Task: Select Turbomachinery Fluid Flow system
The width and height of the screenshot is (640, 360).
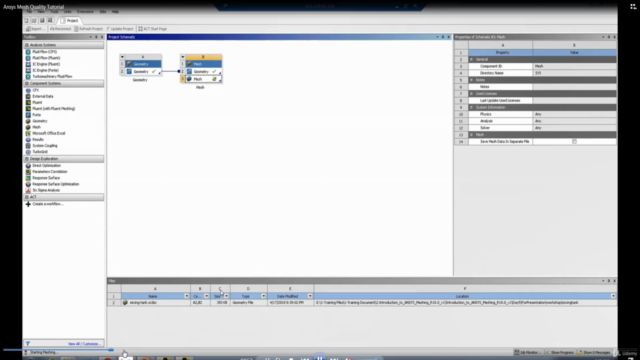Action: pos(52,76)
